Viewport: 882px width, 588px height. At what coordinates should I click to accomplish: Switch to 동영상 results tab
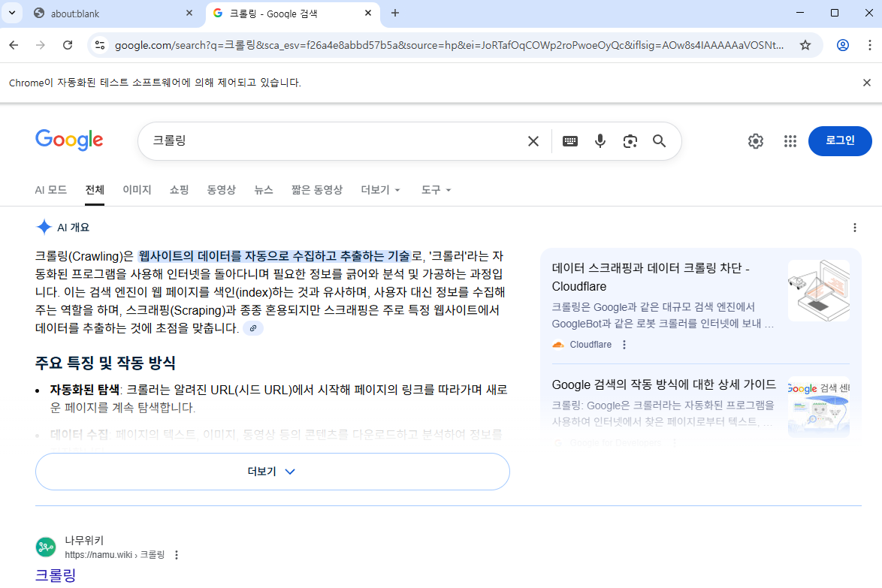221,190
